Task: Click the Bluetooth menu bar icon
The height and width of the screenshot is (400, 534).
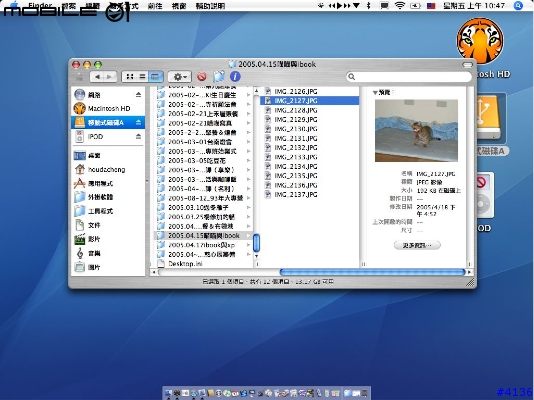Action: coord(368,5)
